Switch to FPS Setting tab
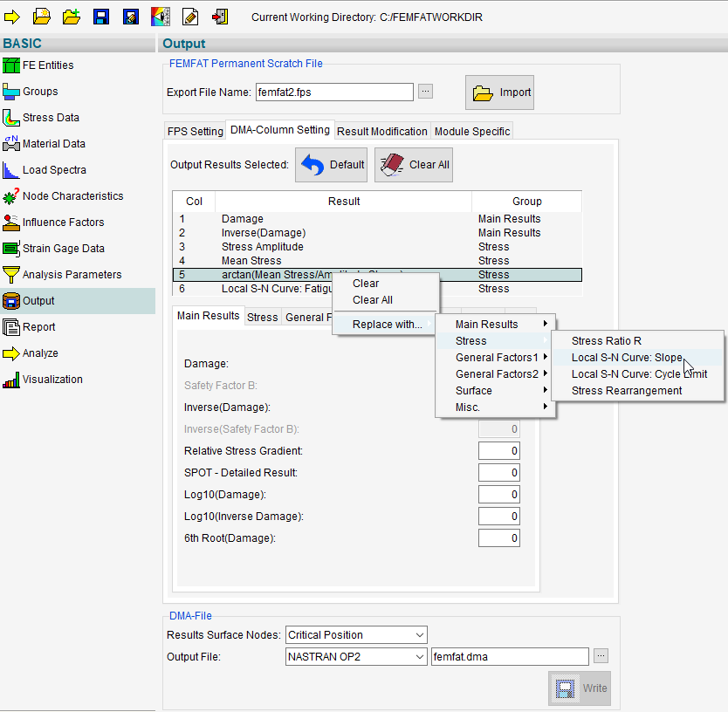728x712 pixels. (195, 132)
